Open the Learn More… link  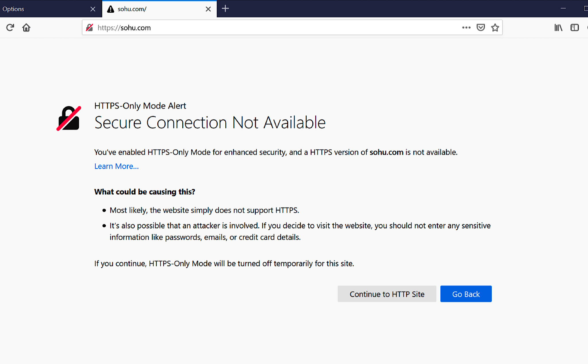point(116,166)
